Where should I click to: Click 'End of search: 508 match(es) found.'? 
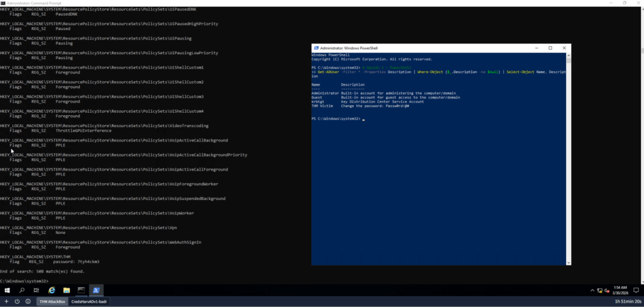pyautogui.click(x=42, y=271)
